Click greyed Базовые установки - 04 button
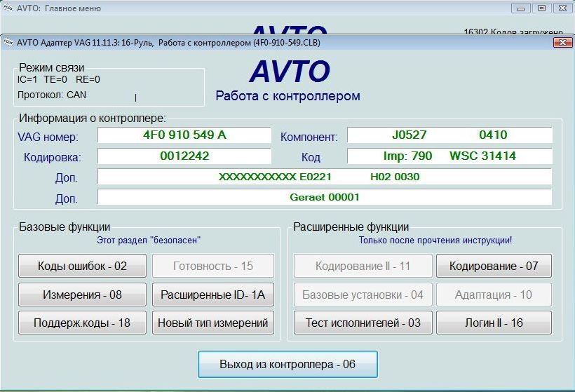575x392 pixels. pyautogui.click(x=363, y=295)
